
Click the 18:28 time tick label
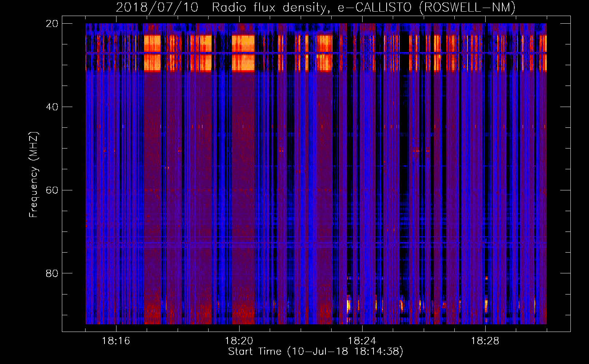(485, 341)
